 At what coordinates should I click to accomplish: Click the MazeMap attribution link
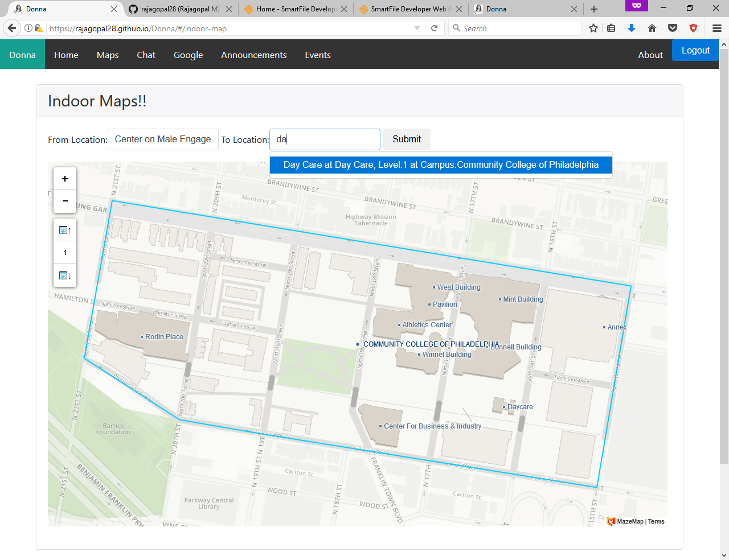(630, 521)
